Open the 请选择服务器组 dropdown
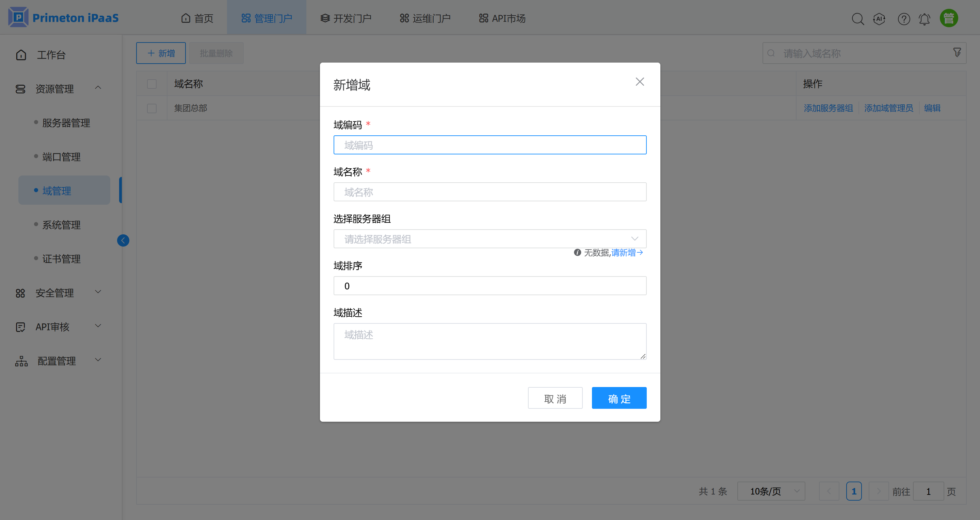 coord(490,239)
